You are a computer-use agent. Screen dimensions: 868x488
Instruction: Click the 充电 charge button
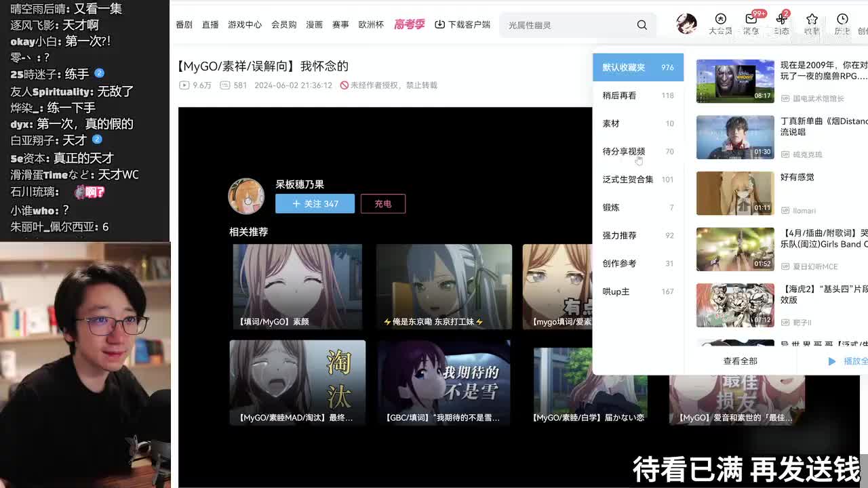[x=383, y=203]
